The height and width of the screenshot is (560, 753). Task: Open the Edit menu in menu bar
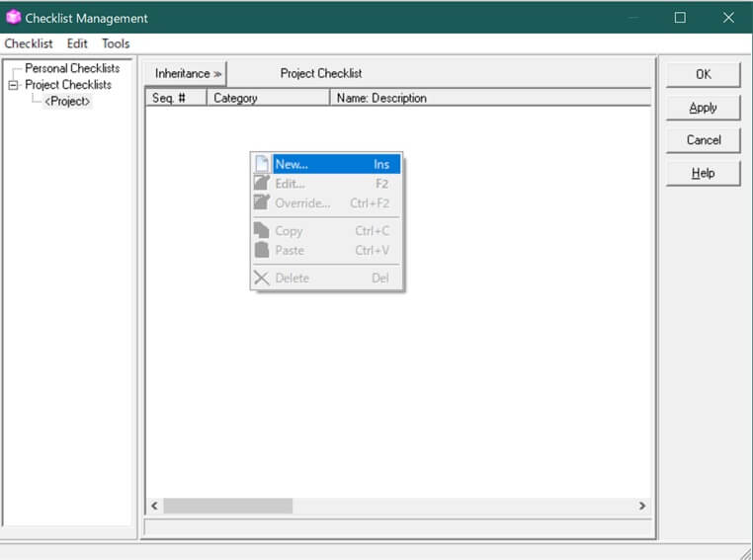tap(77, 43)
